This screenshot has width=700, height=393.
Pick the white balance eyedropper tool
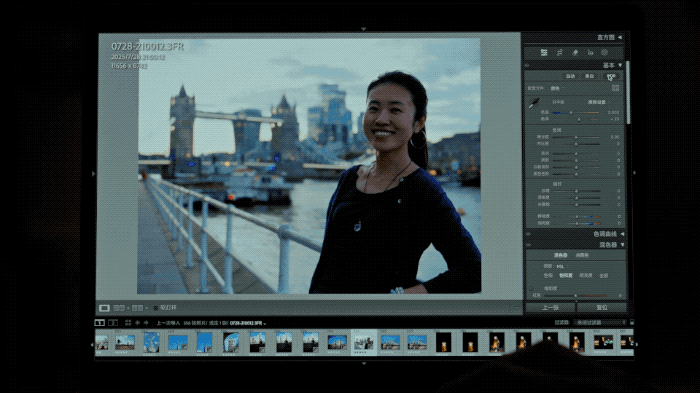pyautogui.click(x=534, y=104)
